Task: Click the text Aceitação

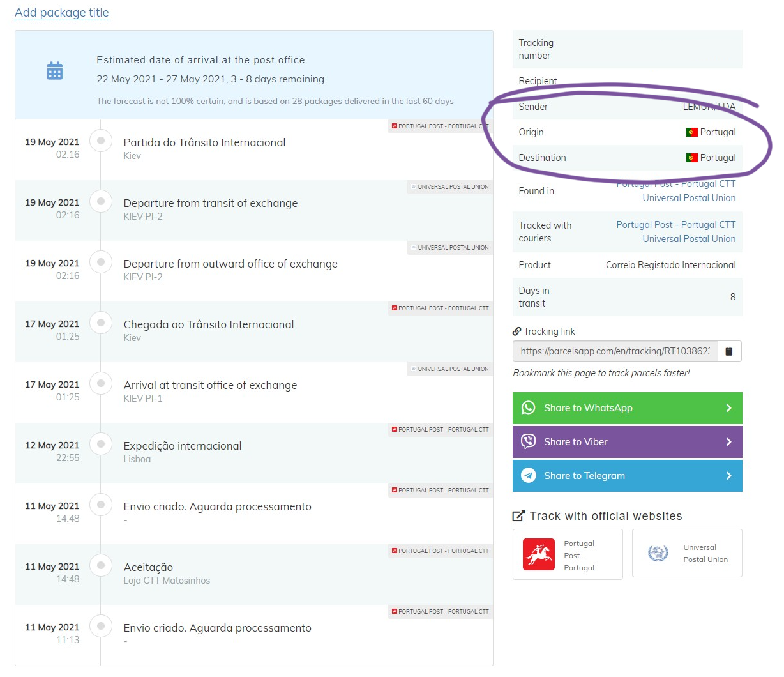Action: [x=148, y=567]
